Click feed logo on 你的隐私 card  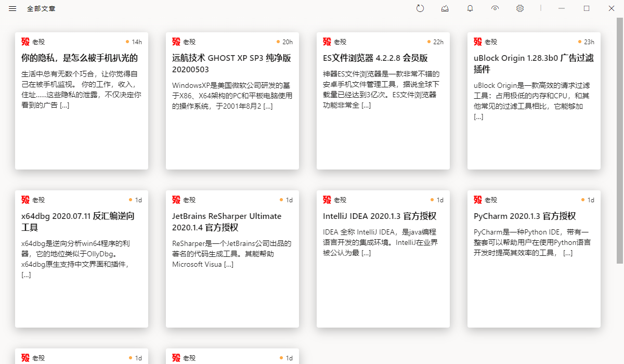[x=25, y=42]
